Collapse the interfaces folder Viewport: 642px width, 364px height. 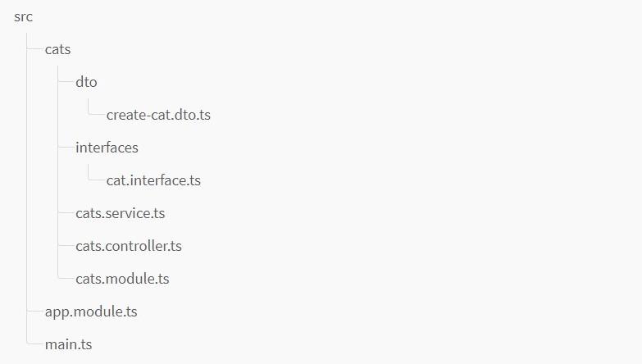[x=107, y=148]
